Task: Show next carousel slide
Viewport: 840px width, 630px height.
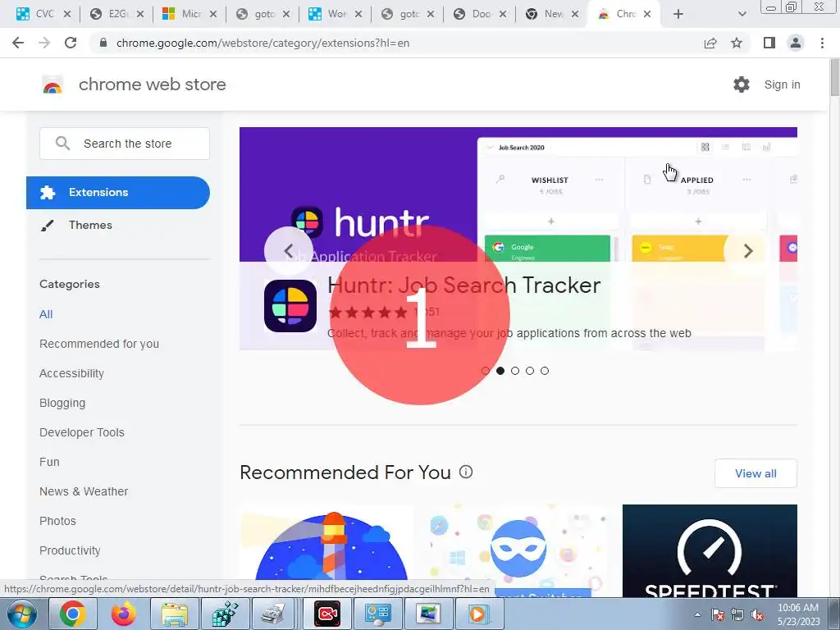Action: (748, 251)
